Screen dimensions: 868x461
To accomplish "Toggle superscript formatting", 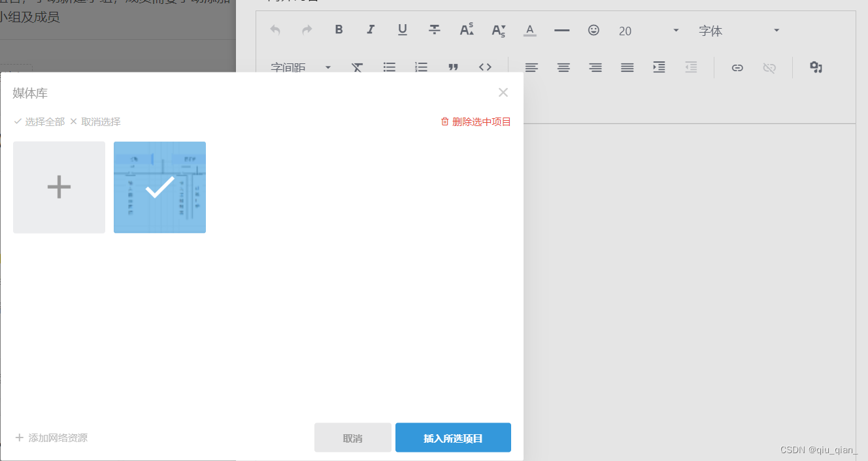I will pyautogui.click(x=466, y=29).
